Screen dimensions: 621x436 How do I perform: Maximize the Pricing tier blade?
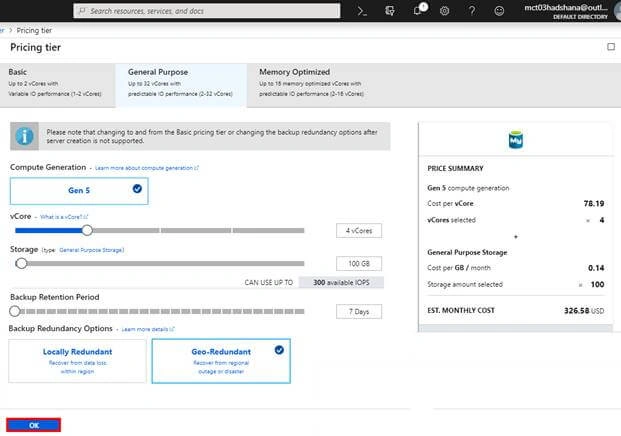coord(611,47)
